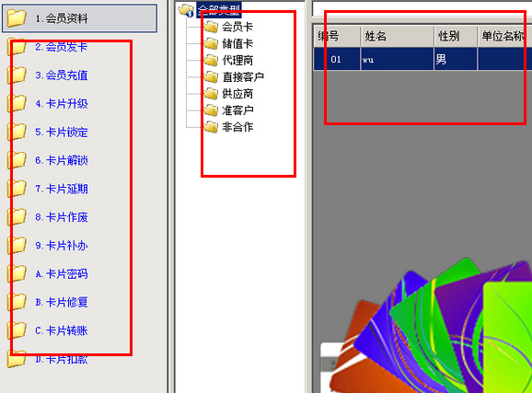Click folder icon beside 卡片修复
The height and width of the screenshot is (393, 532).
[17, 302]
